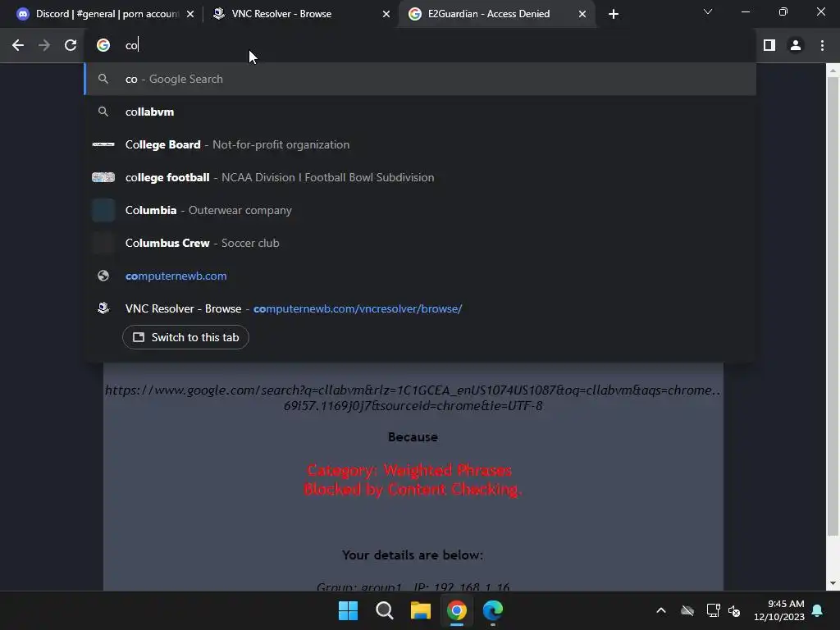Viewport: 840px width, 630px height.
Task: Close the Discord #general tab
Action: (190, 14)
